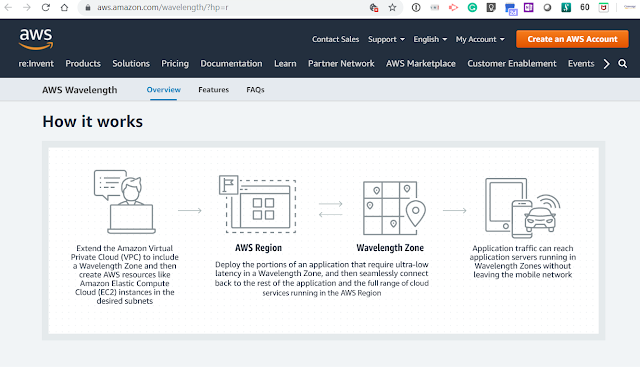The height and width of the screenshot is (376, 640).
Task: Click the developer at laptop illustration
Action: (x=125, y=202)
